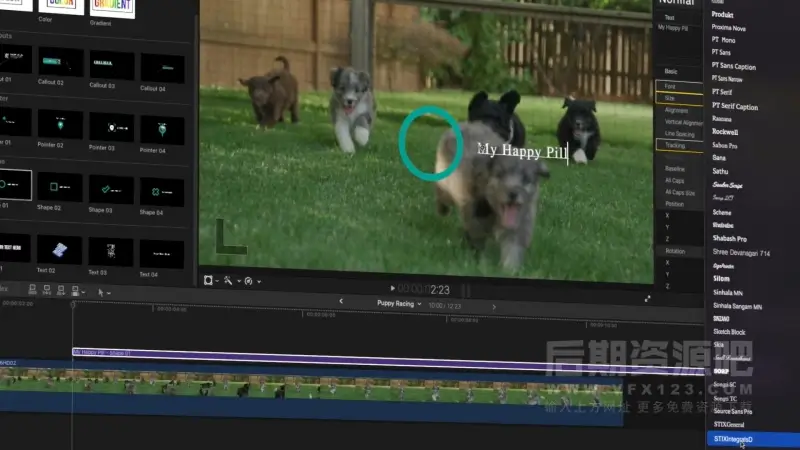Select the Text 02 title thumbnail

coord(59,250)
